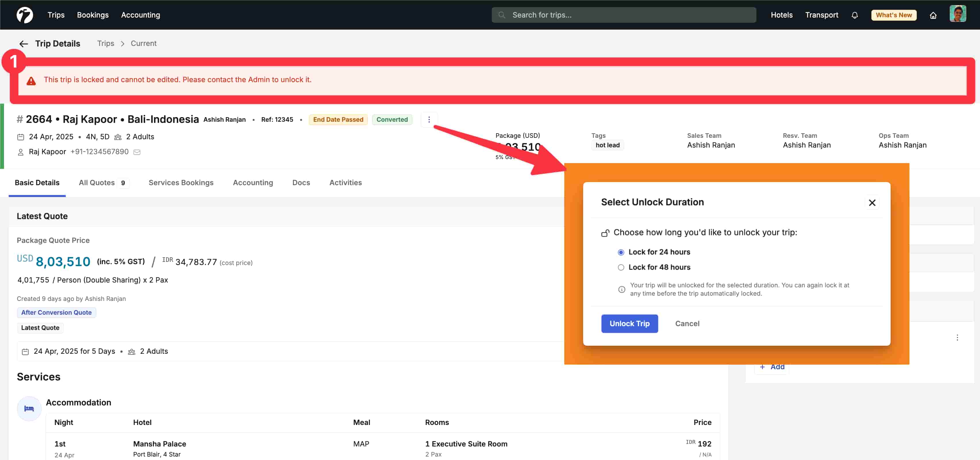Click the notification bell icon
The height and width of the screenshot is (460, 980).
pyautogui.click(x=854, y=15)
